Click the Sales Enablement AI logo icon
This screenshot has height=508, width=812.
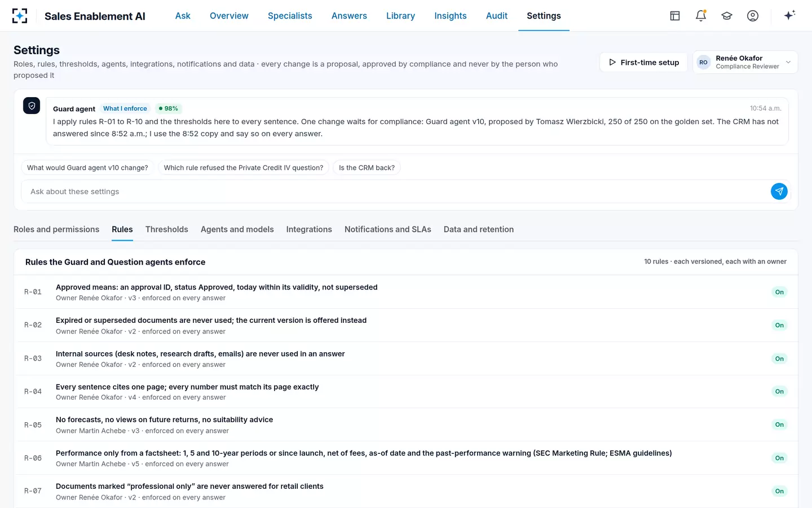[x=20, y=16]
